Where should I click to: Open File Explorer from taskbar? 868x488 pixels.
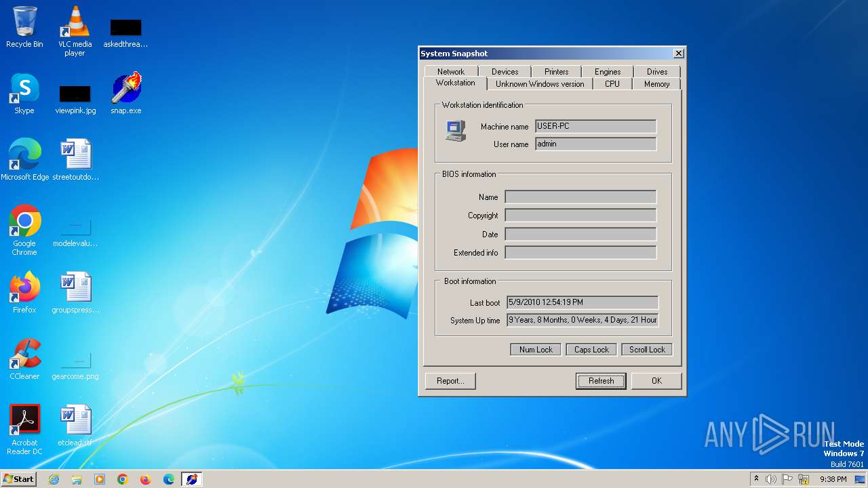tap(77, 479)
